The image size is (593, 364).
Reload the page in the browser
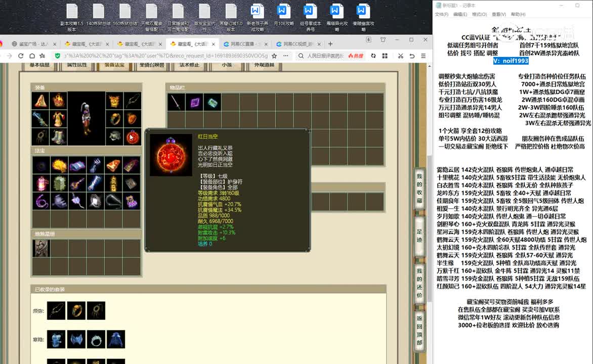[x=21, y=56]
